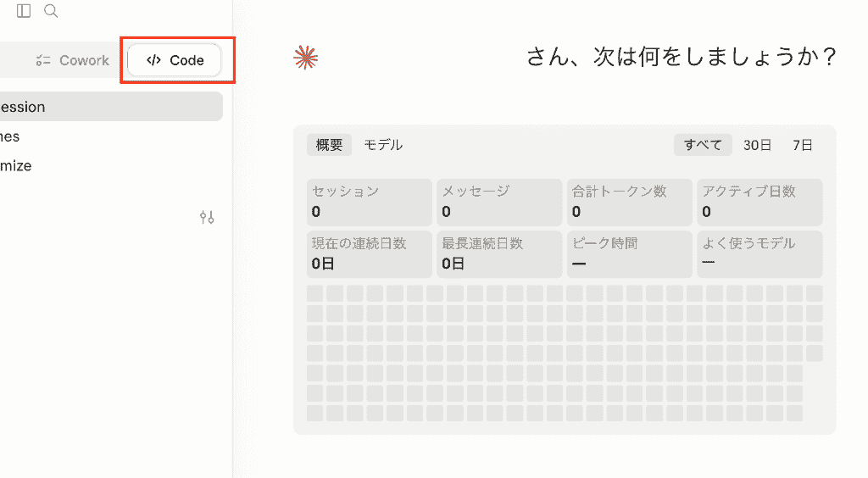This screenshot has width=868, height=478.
Task: Click the Claude starburst logo
Action: point(305,58)
